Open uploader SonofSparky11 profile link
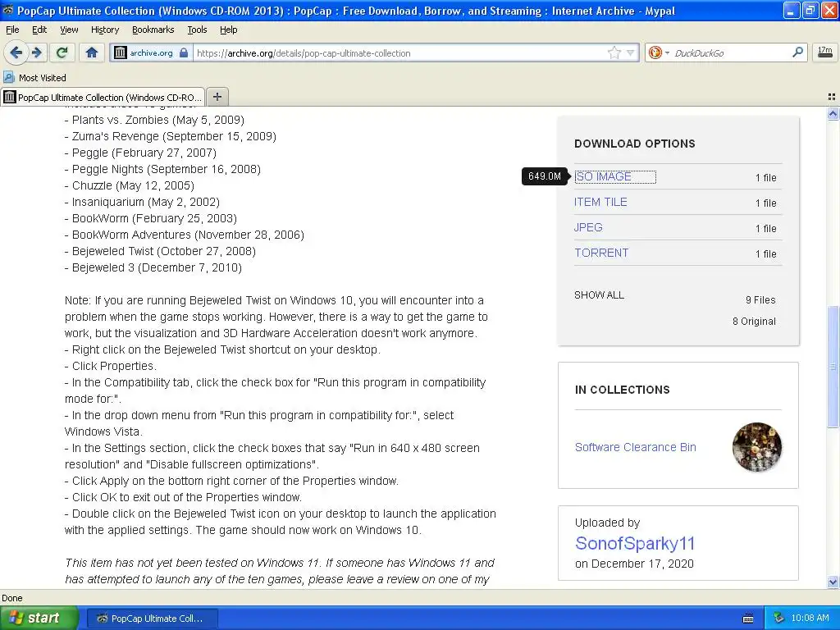Image resolution: width=840 pixels, height=630 pixels. tap(635, 543)
